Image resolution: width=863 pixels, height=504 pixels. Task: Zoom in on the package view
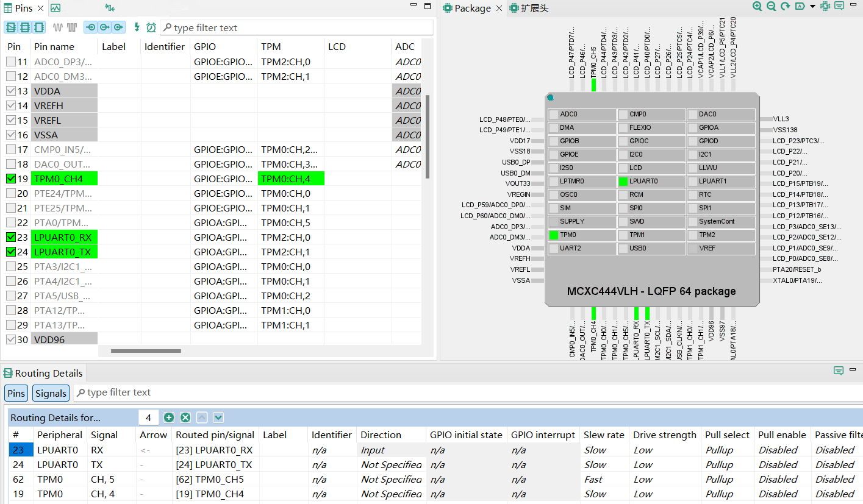(757, 7)
